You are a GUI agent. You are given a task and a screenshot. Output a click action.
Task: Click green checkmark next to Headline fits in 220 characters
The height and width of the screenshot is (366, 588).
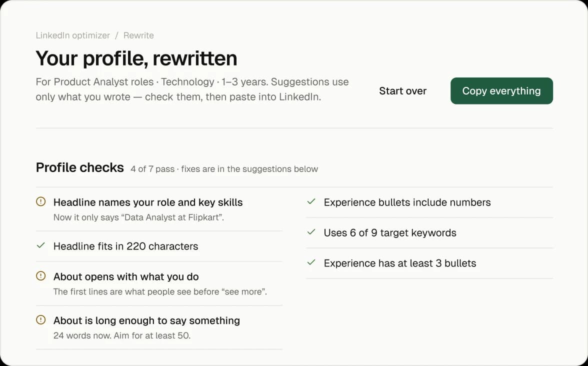pyautogui.click(x=40, y=245)
